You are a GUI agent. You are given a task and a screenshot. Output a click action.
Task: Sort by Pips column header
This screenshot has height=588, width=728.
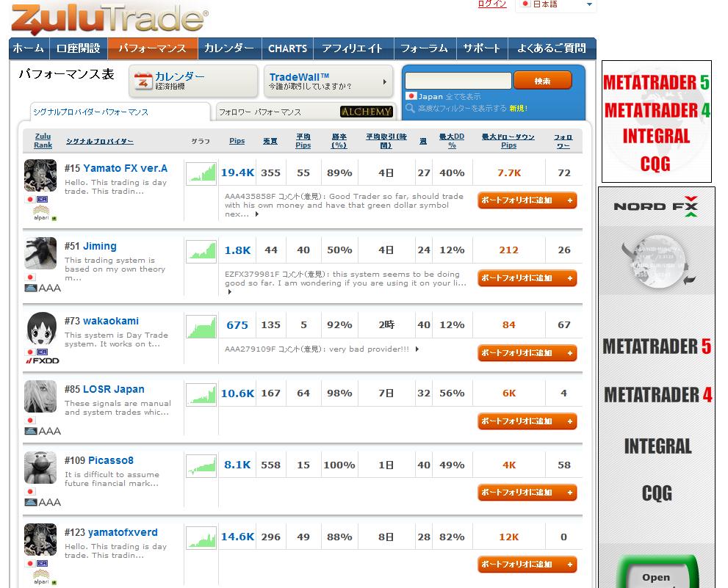(x=237, y=141)
